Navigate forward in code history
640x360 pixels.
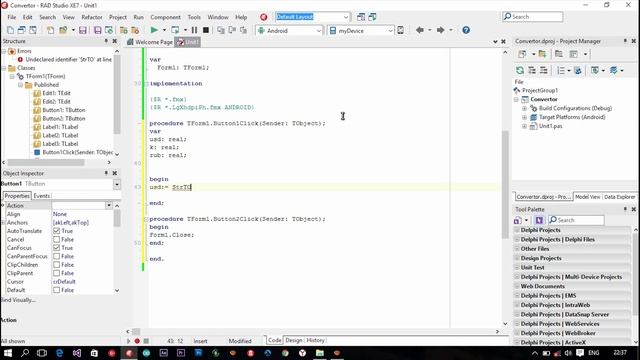440,30
